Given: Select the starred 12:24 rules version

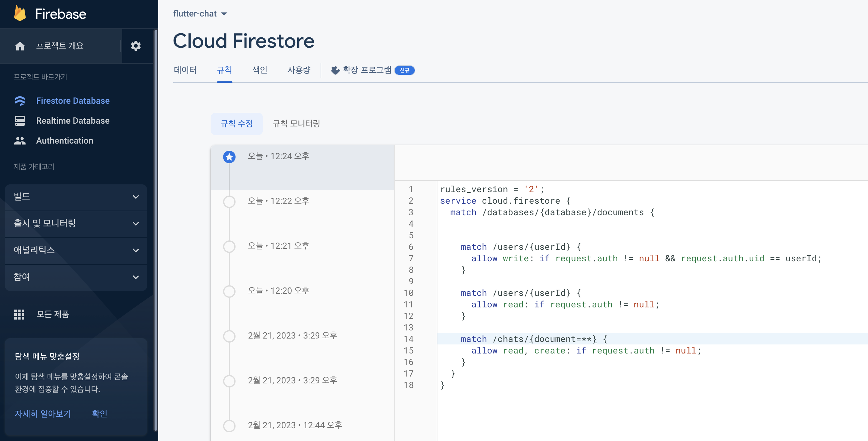Looking at the screenshot, I should click(x=229, y=157).
